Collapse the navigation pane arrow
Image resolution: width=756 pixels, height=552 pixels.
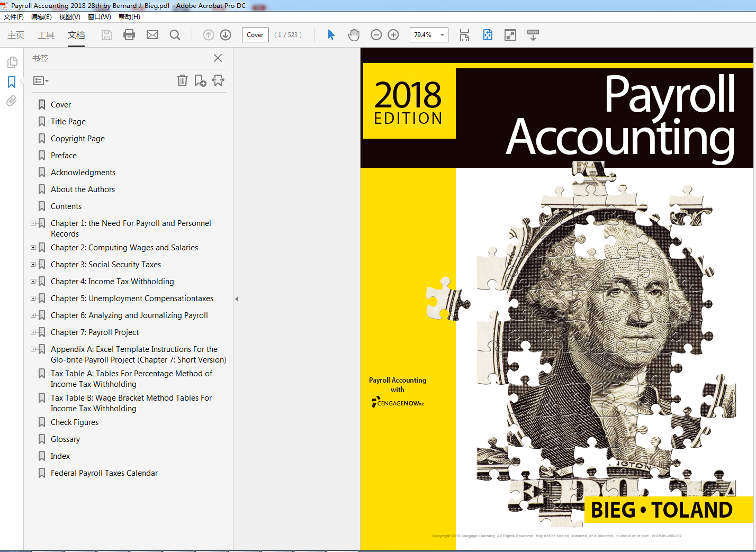tap(237, 299)
